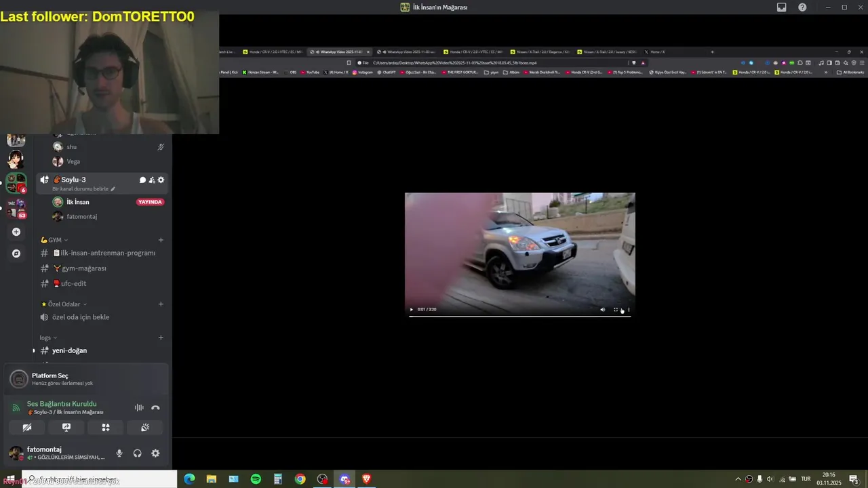Open the server folder with badge 53
Viewport: 868px width, 488px height.
[x=16, y=208]
